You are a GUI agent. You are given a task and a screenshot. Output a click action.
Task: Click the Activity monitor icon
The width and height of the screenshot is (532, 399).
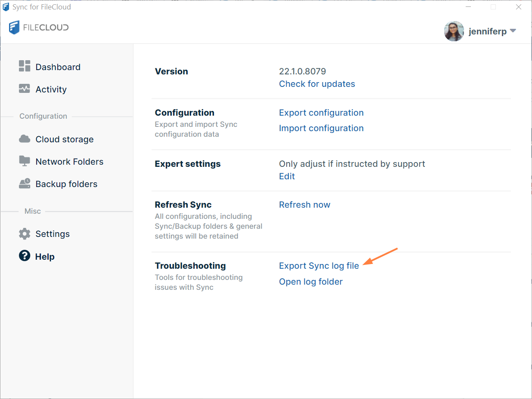pyautogui.click(x=25, y=89)
